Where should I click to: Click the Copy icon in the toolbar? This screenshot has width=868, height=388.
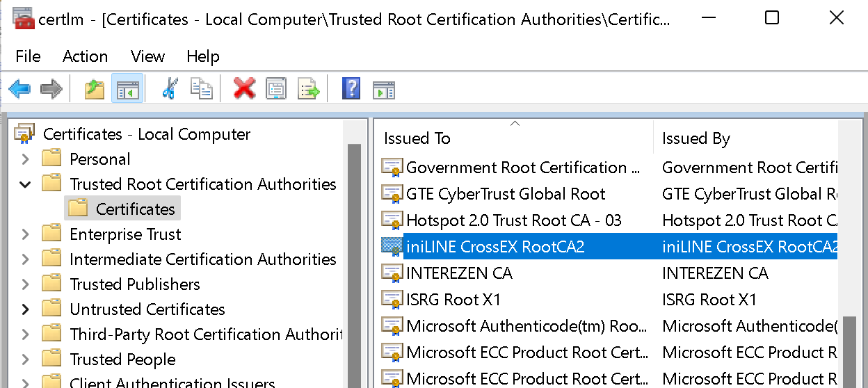pyautogui.click(x=202, y=89)
